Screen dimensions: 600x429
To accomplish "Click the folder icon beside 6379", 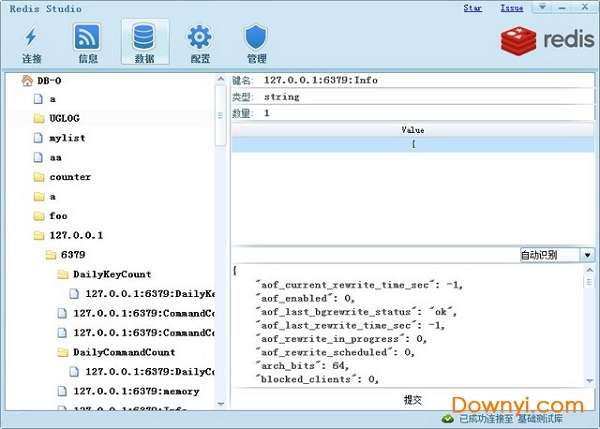I will tap(51, 255).
